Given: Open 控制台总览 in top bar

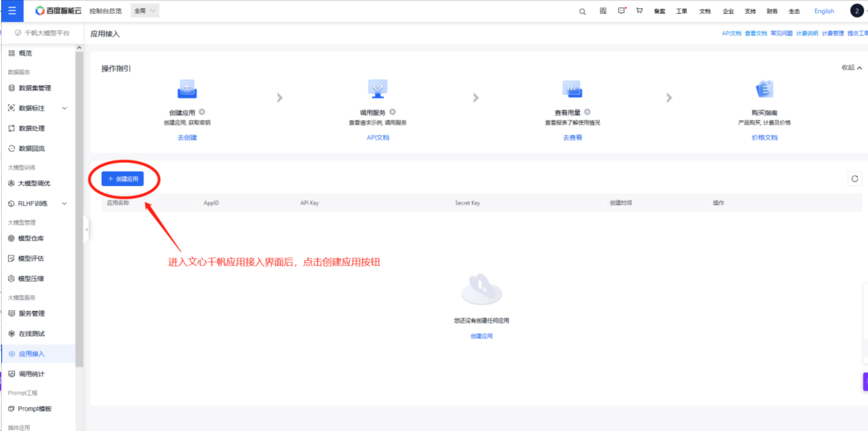Looking at the screenshot, I should [106, 11].
